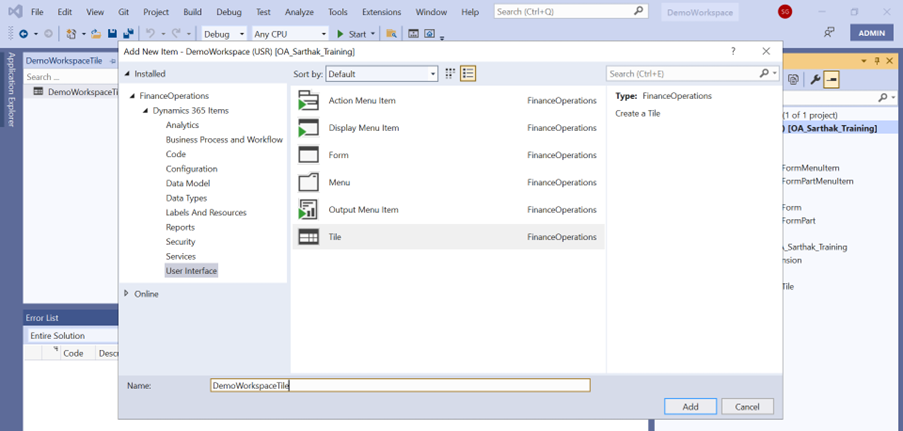Image resolution: width=903 pixels, height=431 pixels.
Task: Click the magnifier in dialog search box
Action: tap(764, 74)
